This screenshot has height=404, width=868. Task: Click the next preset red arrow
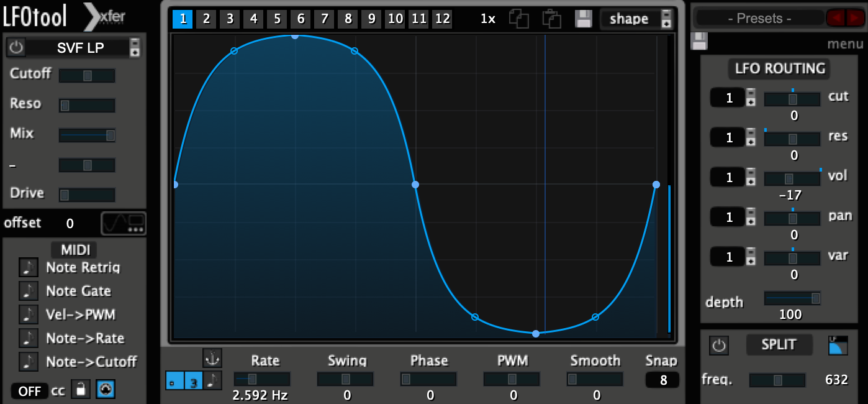point(853,18)
